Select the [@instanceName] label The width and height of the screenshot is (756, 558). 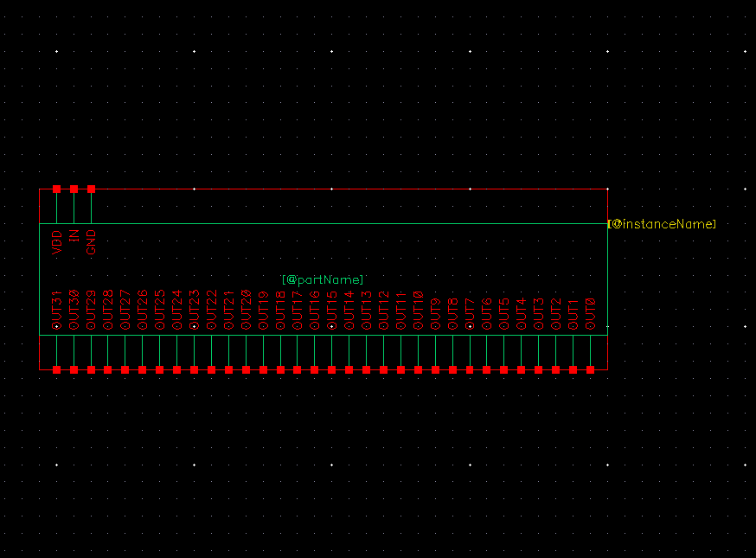coord(663,224)
